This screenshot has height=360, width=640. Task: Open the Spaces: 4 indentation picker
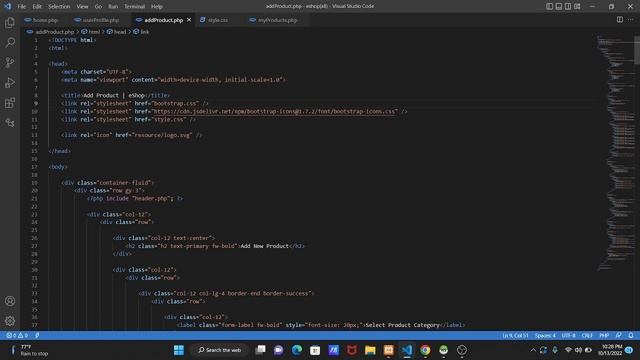point(545,336)
